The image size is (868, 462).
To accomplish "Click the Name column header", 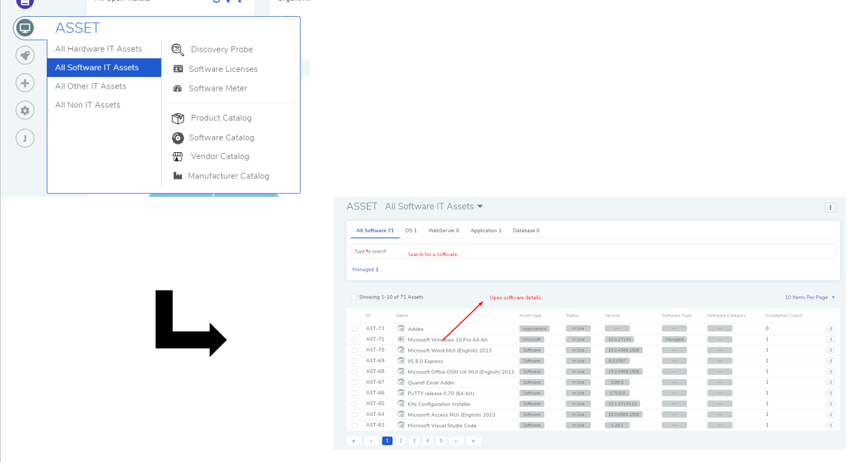I will [402, 315].
